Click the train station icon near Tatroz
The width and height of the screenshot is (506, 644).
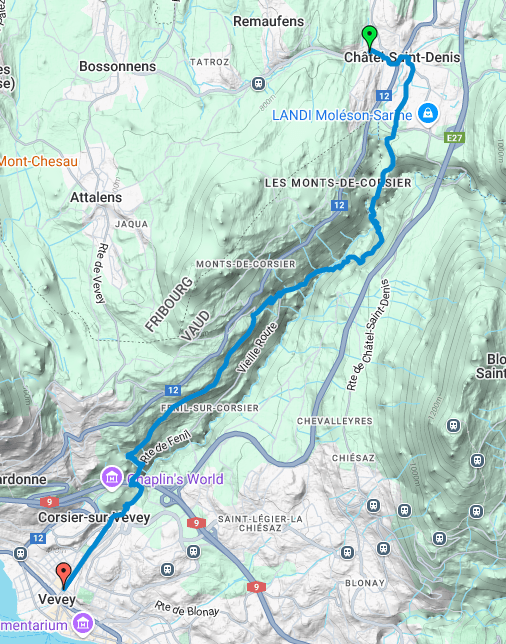(x=258, y=84)
